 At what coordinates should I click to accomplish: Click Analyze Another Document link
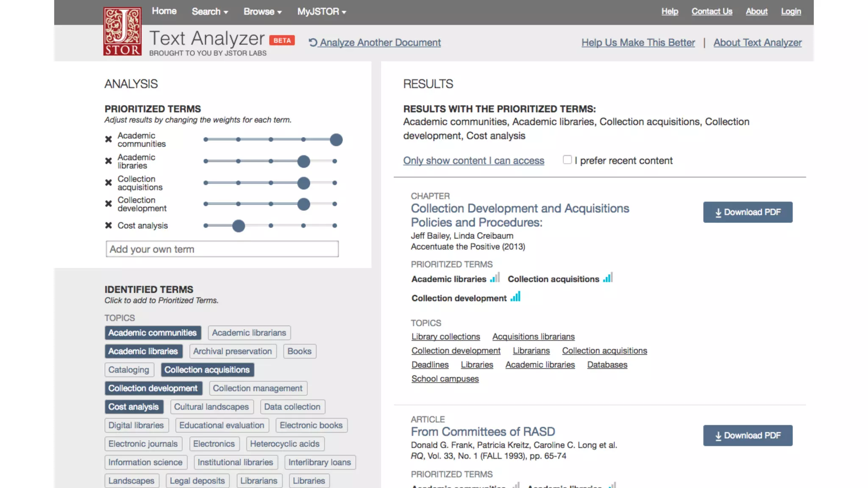[x=375, y=43]
